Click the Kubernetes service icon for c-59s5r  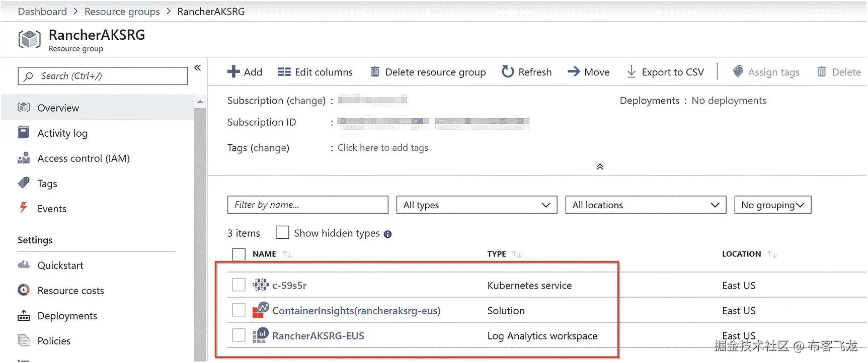[x=261, y=285]
